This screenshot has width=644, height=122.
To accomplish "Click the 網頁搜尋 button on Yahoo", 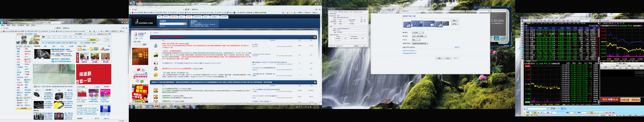I will tap(93, 40).
